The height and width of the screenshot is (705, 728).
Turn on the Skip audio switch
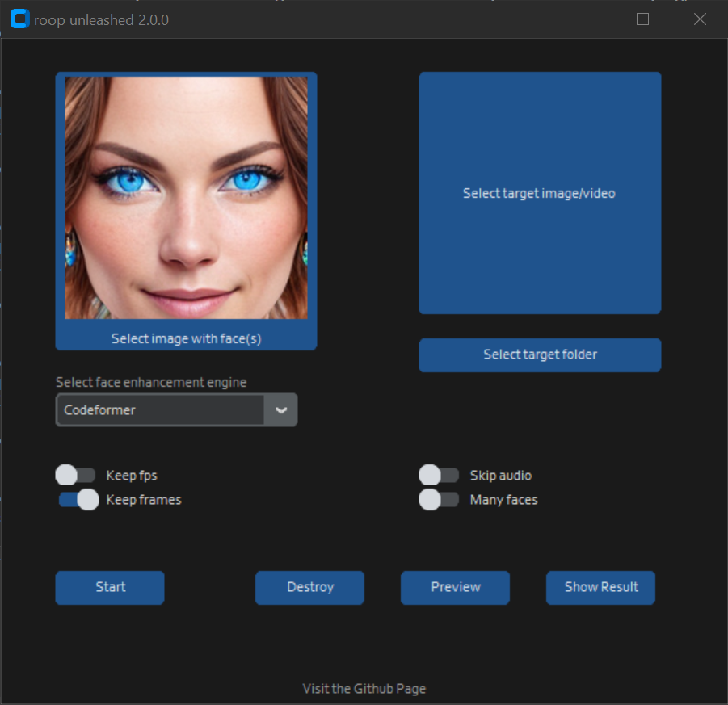pyautogui.click(x=439, y=475)
